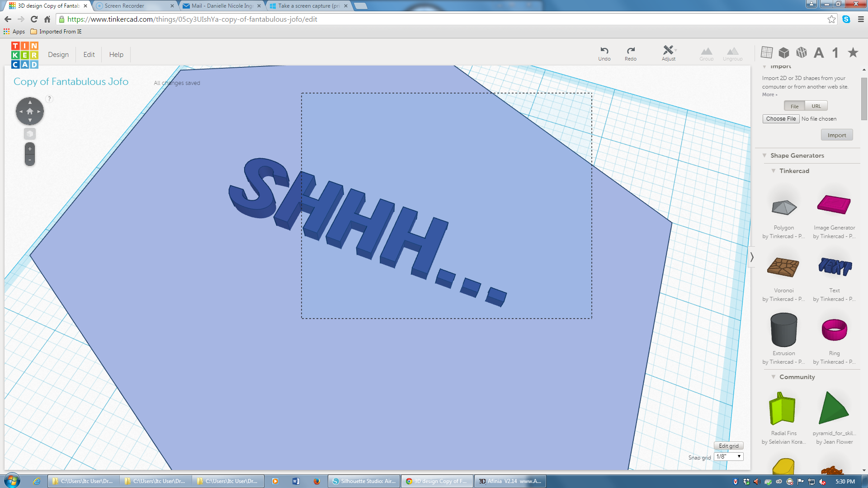The width and height of the screenshot is (868, 488).
Task: Click the taskbar clock 5:30 PM
Action: tap(845, 482)
